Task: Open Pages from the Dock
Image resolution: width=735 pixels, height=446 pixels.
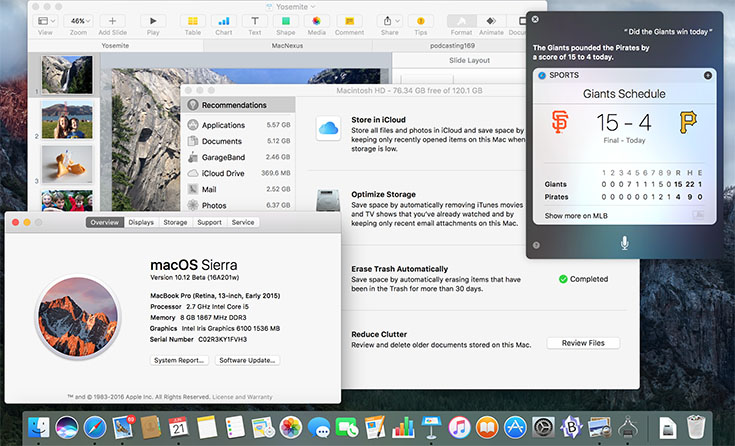Action: coord(375,427)
